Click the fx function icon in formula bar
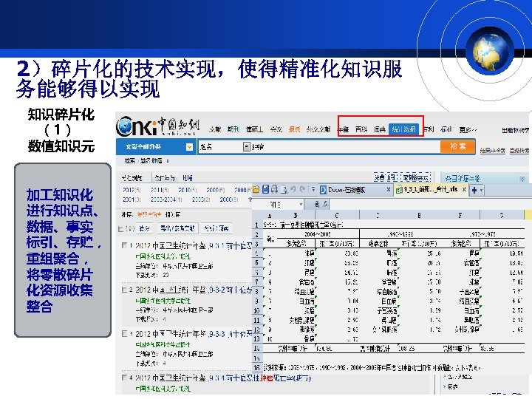Viewport: 532px width, 399px height. coord(325,204)
